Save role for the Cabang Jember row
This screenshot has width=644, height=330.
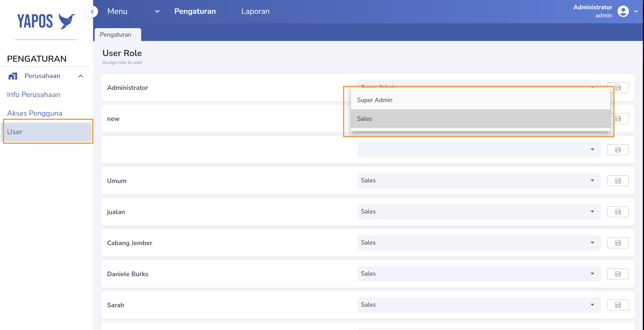tap(618, 243)
